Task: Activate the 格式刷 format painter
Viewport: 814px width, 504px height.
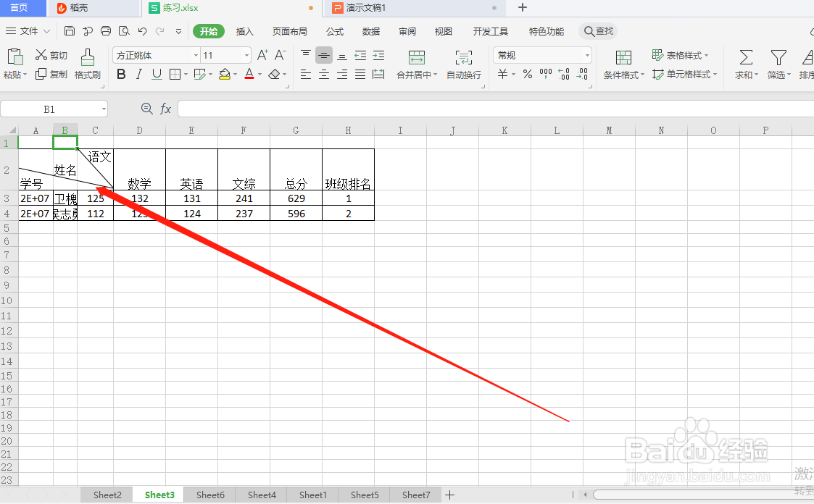Action: coord(88,64)
